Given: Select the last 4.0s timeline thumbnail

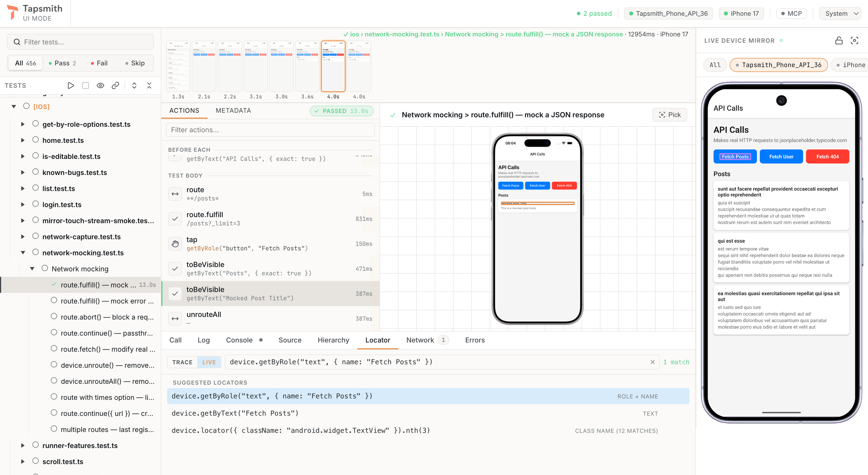Looking at the screenshot, I should pyautogui.click(x=359, y=66).
